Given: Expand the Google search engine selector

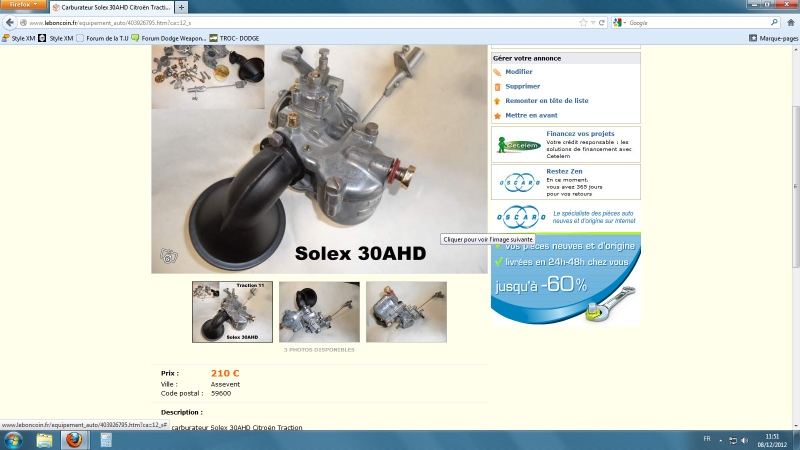Looking at the screenshot, I should point(620,22).
